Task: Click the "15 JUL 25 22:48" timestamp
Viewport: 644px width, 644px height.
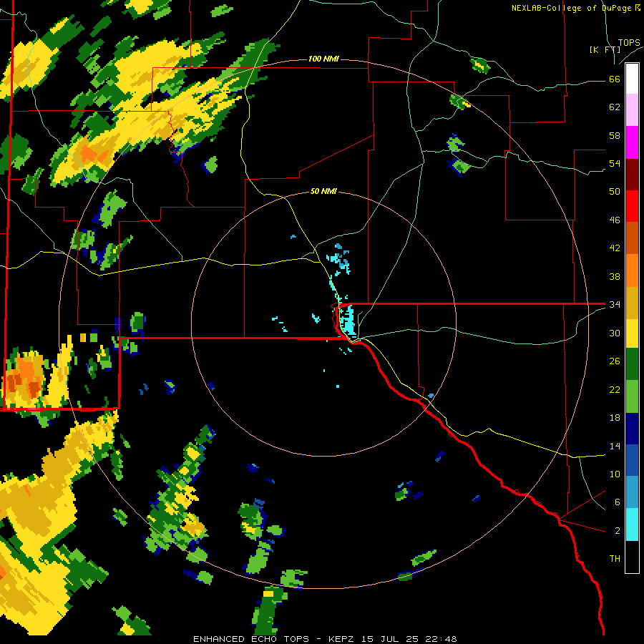Action: (409, 639)
